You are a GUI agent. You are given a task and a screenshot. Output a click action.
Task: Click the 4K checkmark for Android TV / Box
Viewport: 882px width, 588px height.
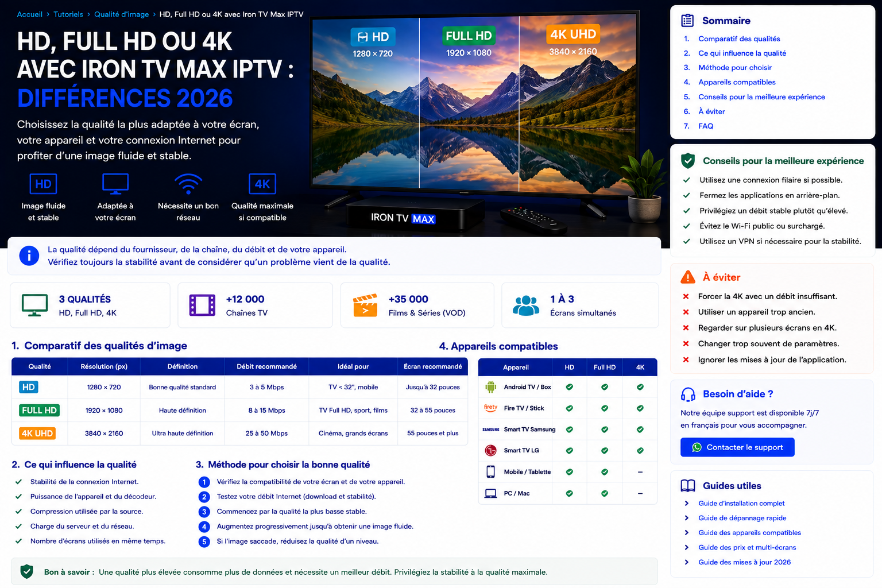point(640,387)
